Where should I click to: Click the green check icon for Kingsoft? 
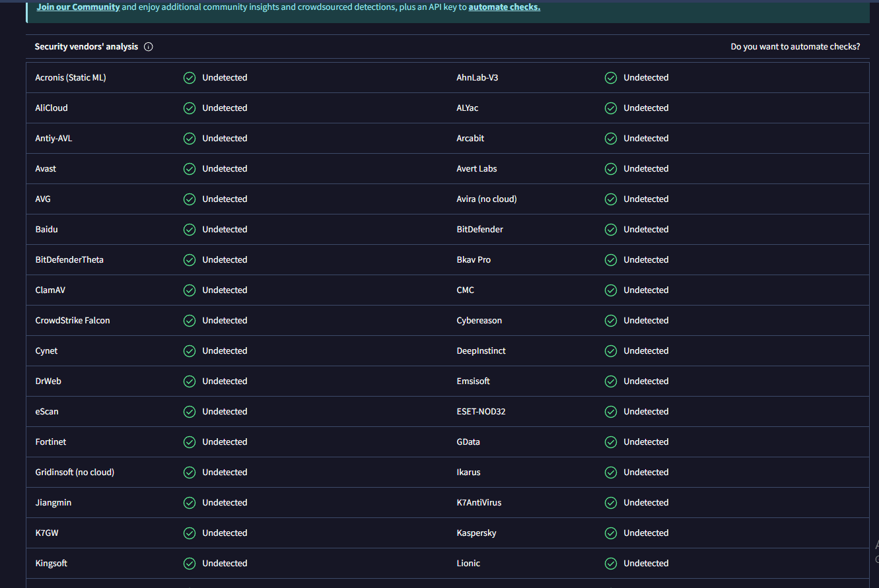coord(190,564)
